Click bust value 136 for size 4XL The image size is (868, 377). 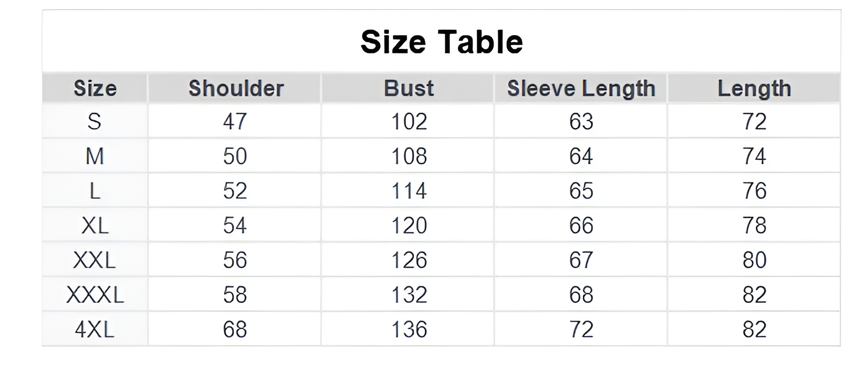409,330
